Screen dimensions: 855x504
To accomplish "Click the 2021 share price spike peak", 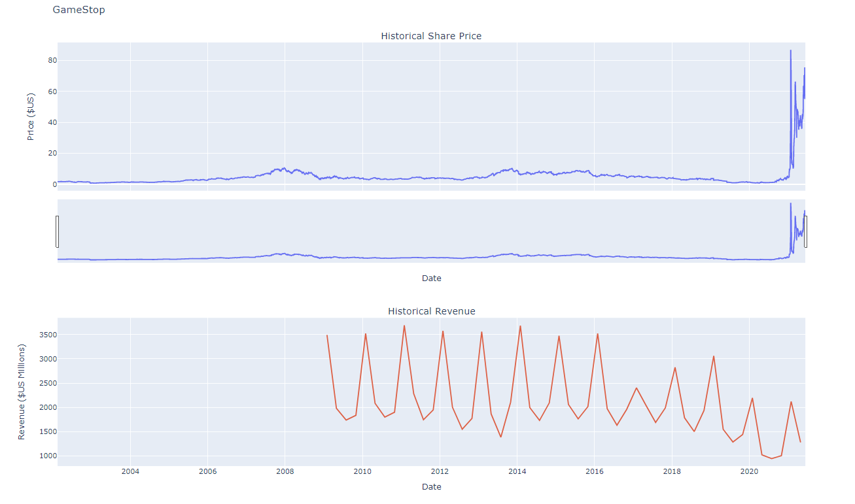I will [791, 49].
